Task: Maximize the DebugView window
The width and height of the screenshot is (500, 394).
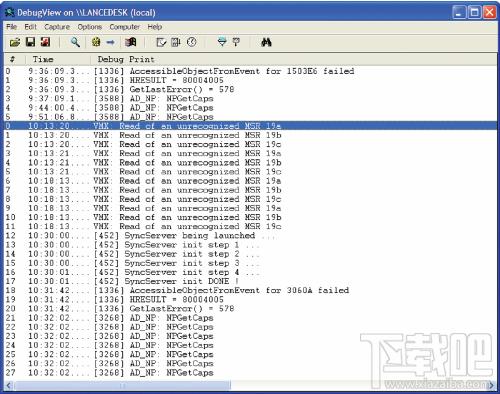Action: [475, 13]
